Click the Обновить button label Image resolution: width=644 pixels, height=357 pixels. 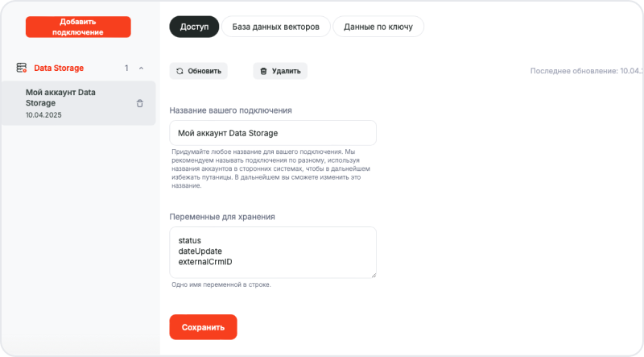tap(204, 71)
